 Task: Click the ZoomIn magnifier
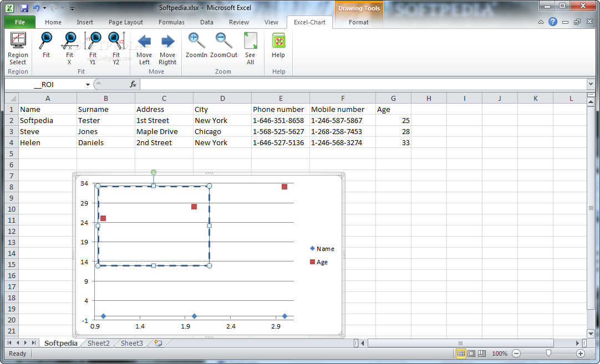196,45
